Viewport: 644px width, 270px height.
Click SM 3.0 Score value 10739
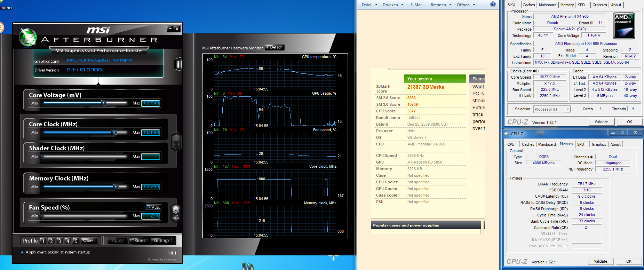pos(413,104)
